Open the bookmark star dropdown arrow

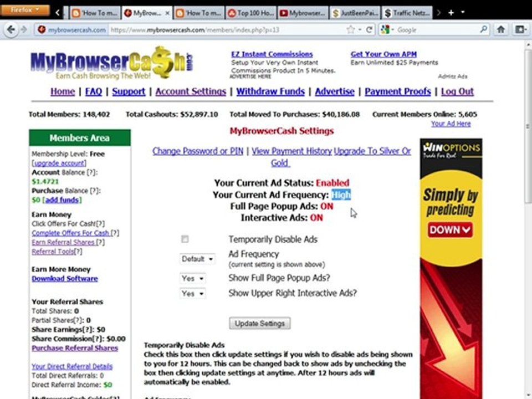tap(360, 30)
